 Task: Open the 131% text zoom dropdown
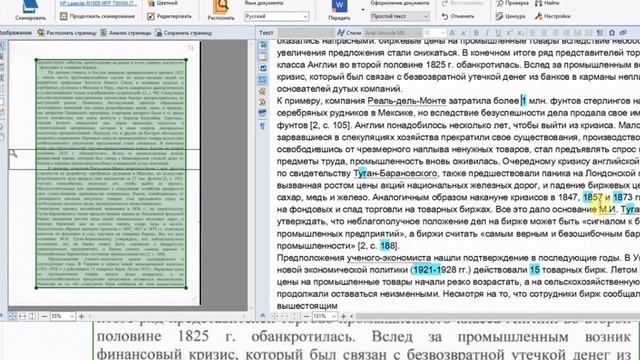click(x=325, y=316)
